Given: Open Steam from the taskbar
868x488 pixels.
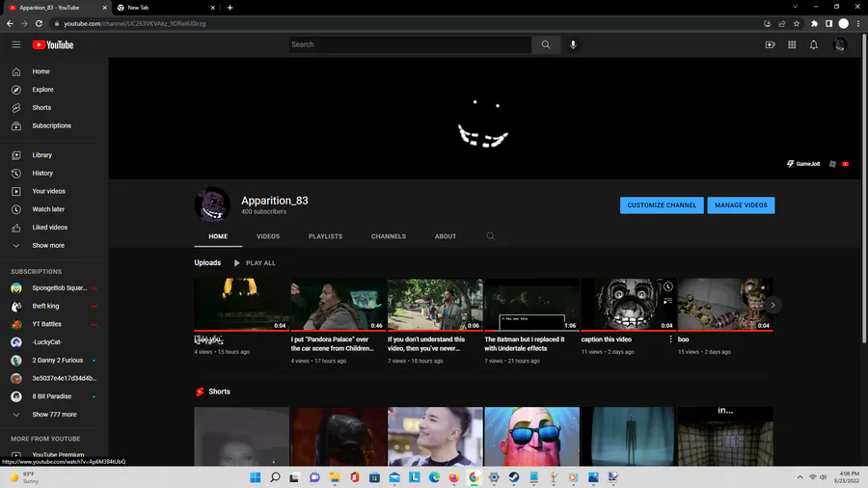Looking at the screenshot, I should (514, 477).
